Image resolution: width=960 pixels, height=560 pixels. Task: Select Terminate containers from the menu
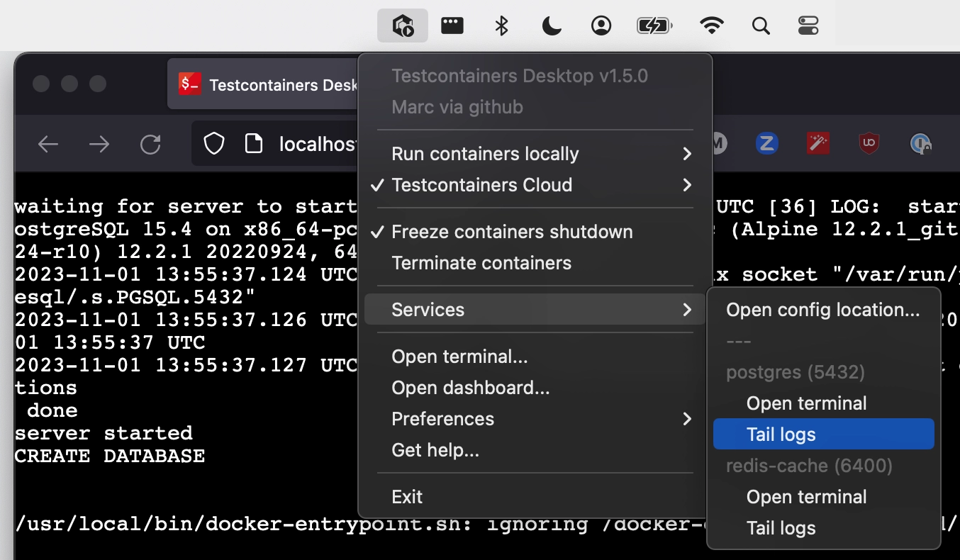(481, 263)
